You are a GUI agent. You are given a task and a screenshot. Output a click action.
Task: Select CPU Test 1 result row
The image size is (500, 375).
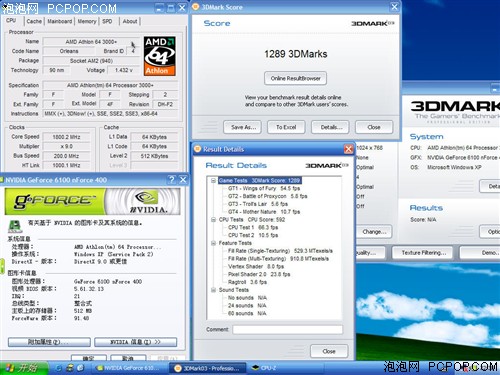click(253, 227)
